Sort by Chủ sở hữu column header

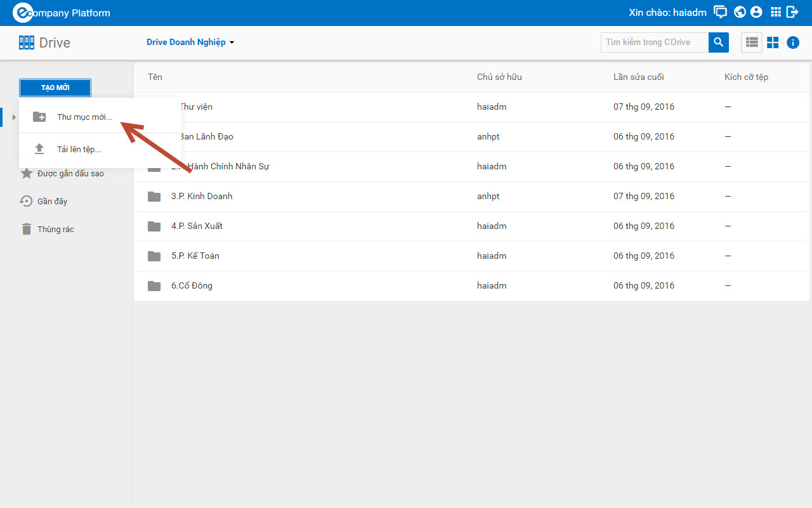[x=499, y=77]
